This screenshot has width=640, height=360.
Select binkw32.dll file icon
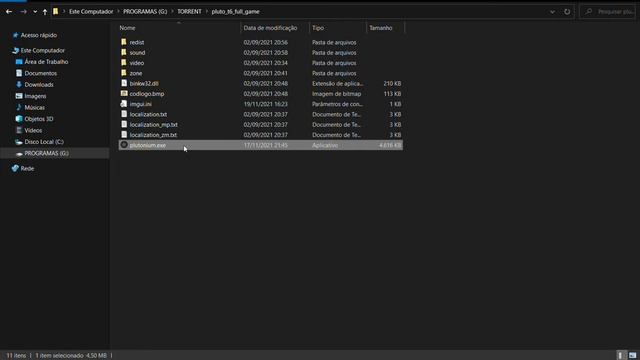pyautogui.click(x=124, y=83)
